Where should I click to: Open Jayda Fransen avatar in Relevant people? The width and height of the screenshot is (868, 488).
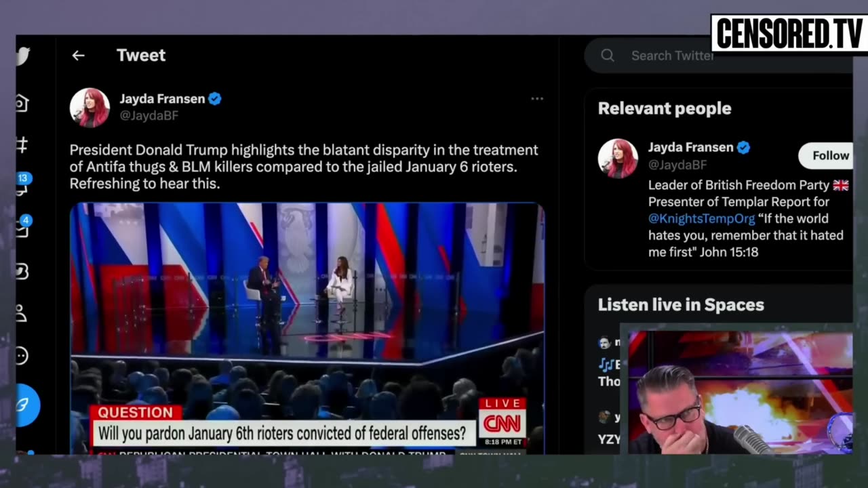(618, 159)
